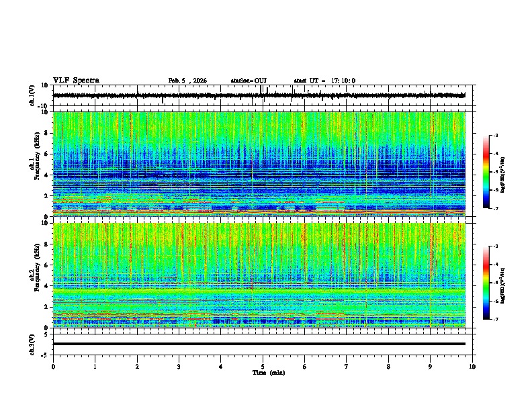Select the date label "Feb. 5 , 2026"
The width and height of the screenshot is (532, 411).
pos(187,81)
